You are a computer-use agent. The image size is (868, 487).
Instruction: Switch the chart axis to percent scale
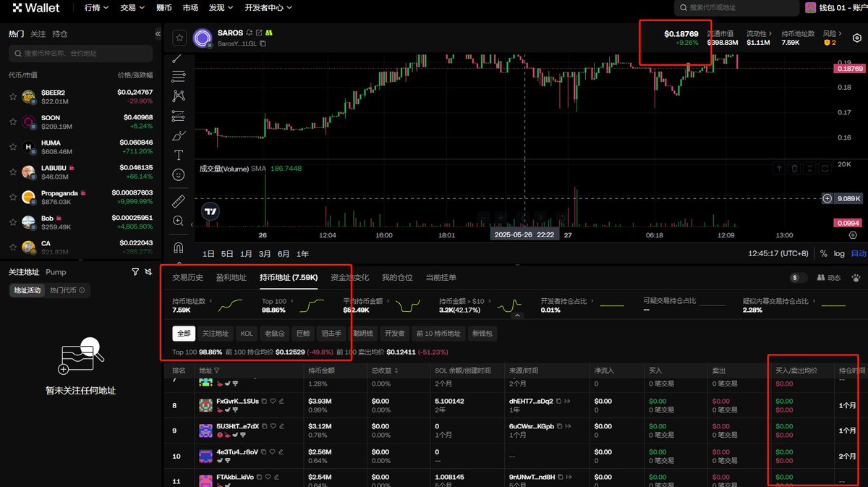[823, 254]
